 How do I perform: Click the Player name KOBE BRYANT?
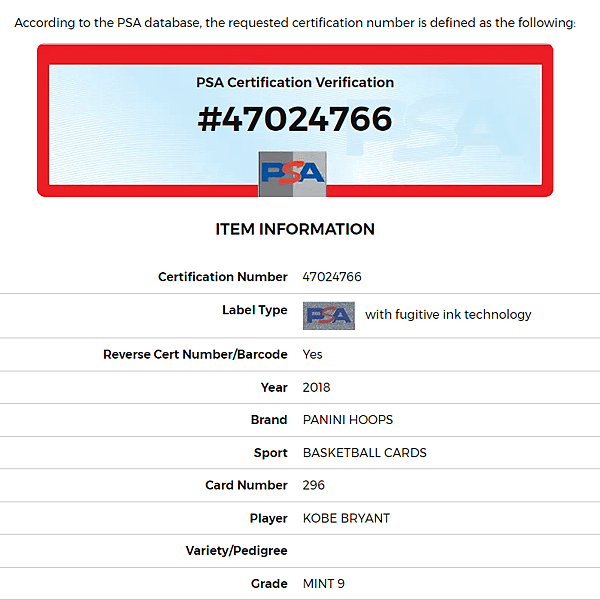tap(346, 518)
